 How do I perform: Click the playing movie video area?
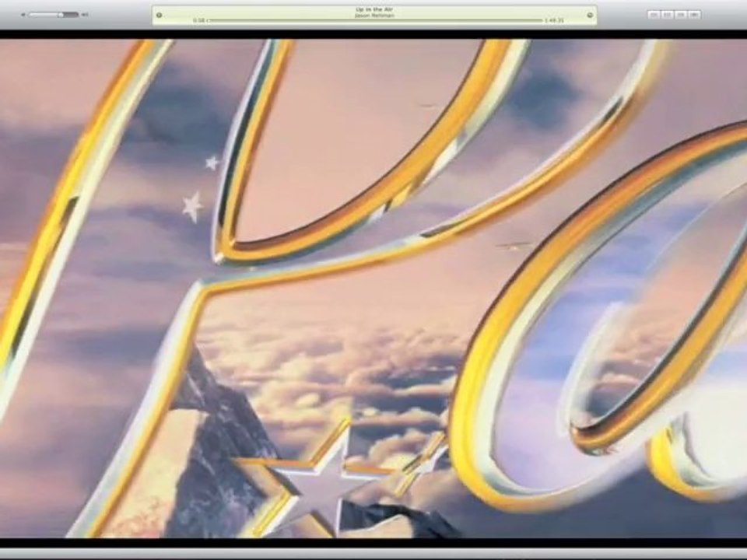click(373, 288)
